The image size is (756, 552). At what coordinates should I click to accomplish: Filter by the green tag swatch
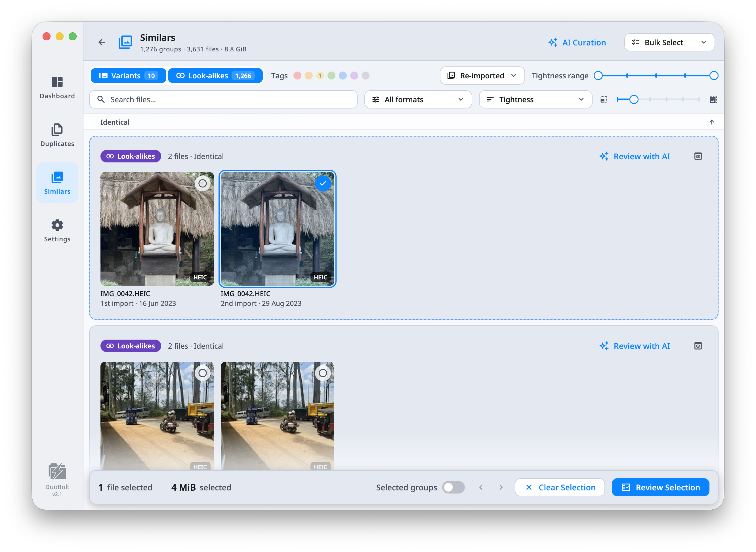331,76
